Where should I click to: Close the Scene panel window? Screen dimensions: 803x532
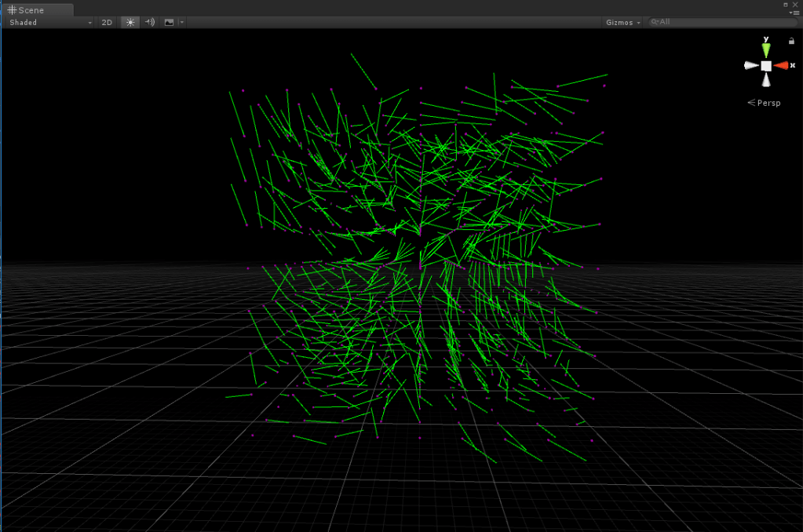point(795,5)
